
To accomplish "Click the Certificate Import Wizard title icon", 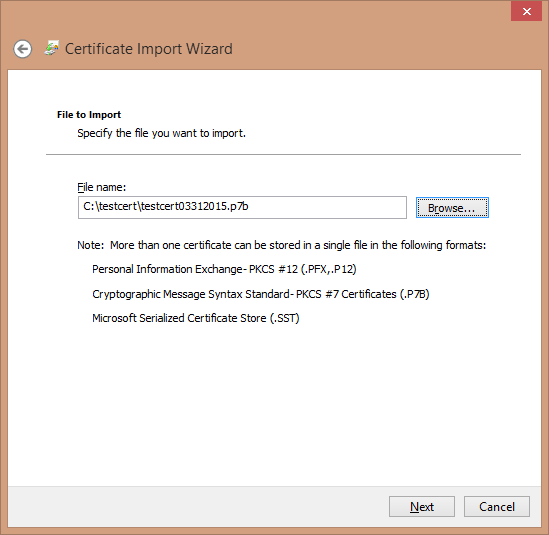I will tap(52, 48).
